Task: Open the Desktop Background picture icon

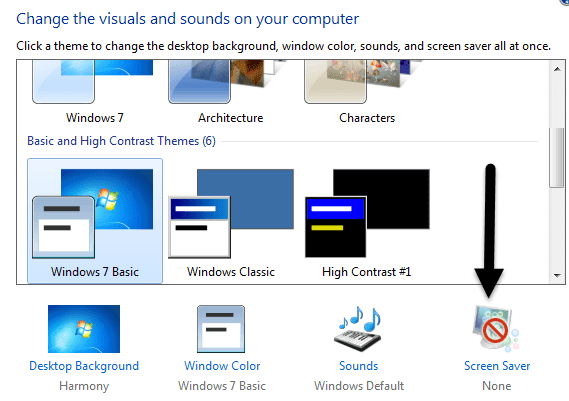Action: 84,329
